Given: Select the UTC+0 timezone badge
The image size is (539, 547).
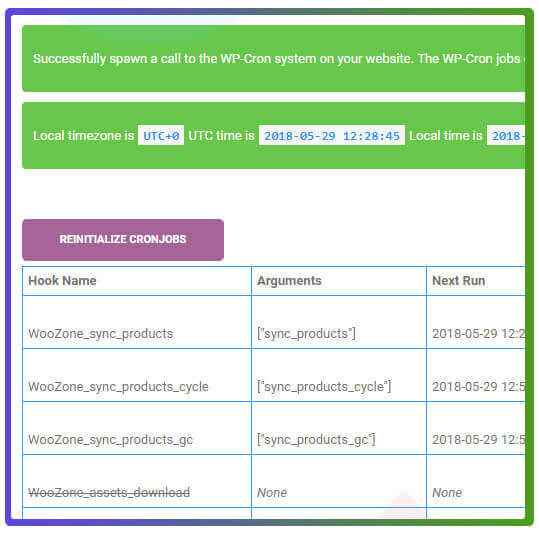Looking at the screenshot, I should tap(161, 135).
